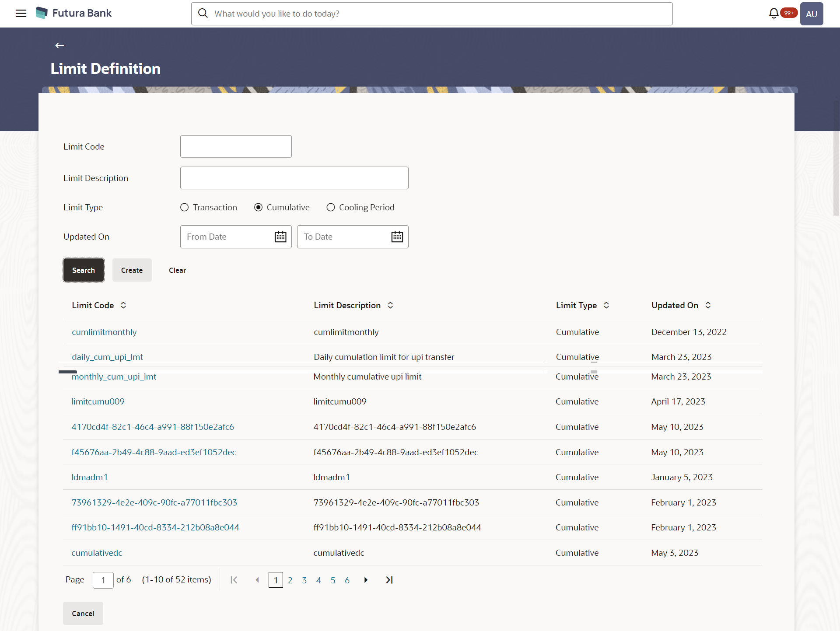Sort table by Limit Description column
Screen dimensions: 840x631
click(x=390, y=305)
